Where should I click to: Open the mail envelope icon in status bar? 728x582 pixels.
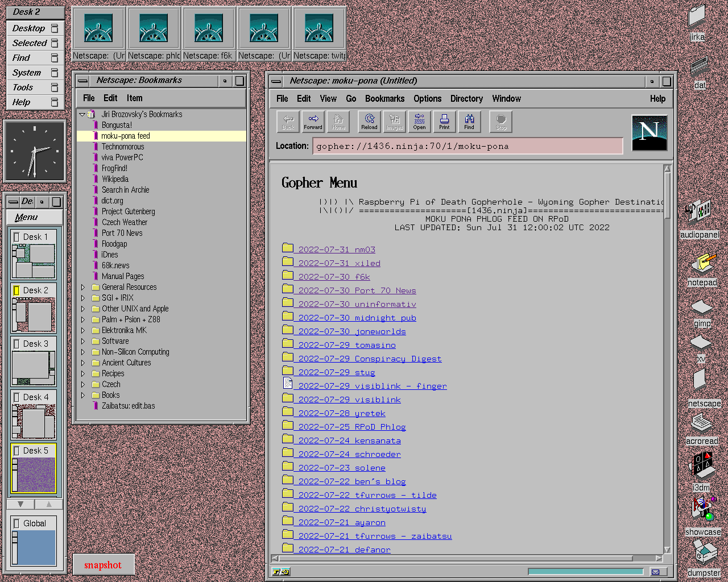(x=655, y=572)
